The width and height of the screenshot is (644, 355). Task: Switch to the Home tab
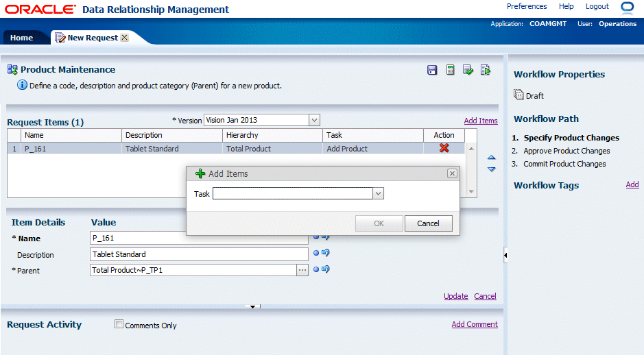[x=21, y=38]
